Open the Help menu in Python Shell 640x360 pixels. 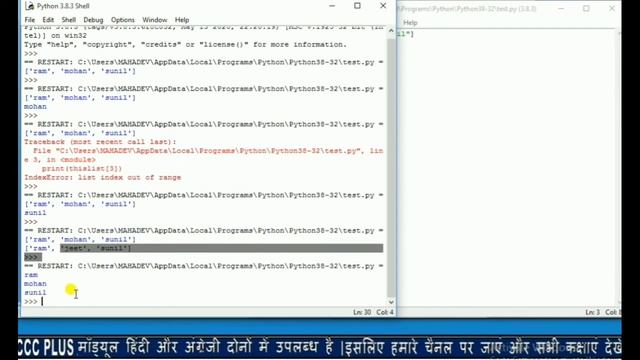pyautogui.click(x=182, y=20)
